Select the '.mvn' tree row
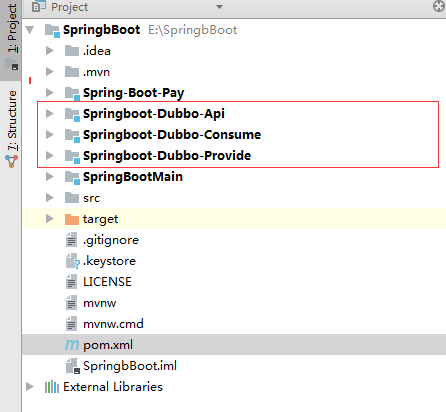Viewport: 446px width, 412px height. pos(234,72)
